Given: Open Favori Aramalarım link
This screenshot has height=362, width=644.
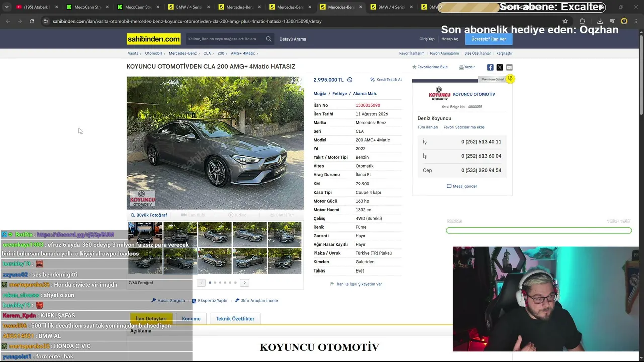Looking at the screenshot, I should click(x=444, y=53).
